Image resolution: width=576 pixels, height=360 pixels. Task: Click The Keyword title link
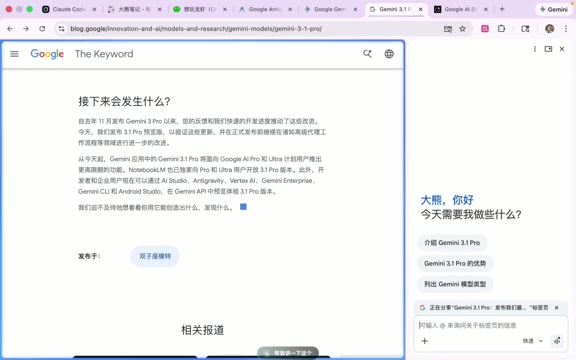pos(104,54)
